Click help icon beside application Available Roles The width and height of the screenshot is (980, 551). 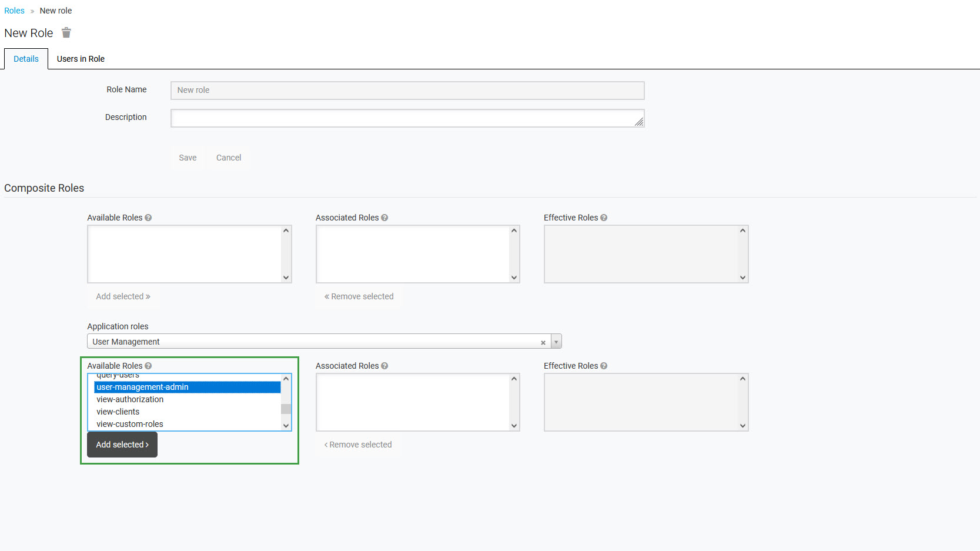(148, 366)
